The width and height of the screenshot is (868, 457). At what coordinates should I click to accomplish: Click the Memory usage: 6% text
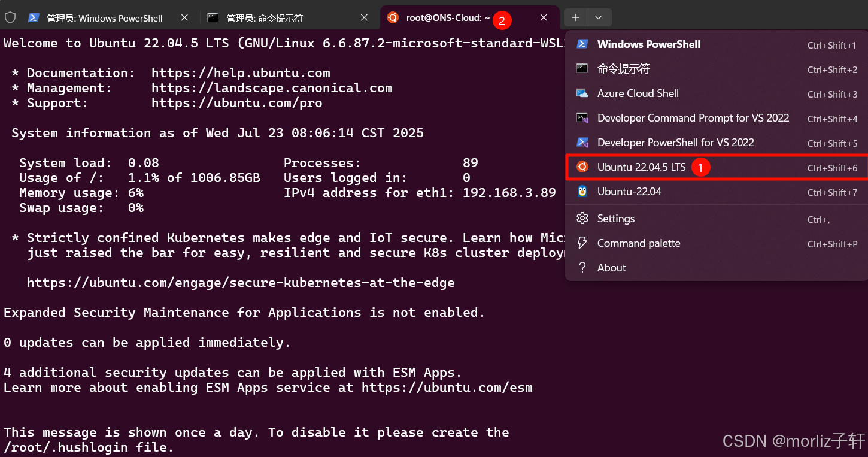click(81, 193)
